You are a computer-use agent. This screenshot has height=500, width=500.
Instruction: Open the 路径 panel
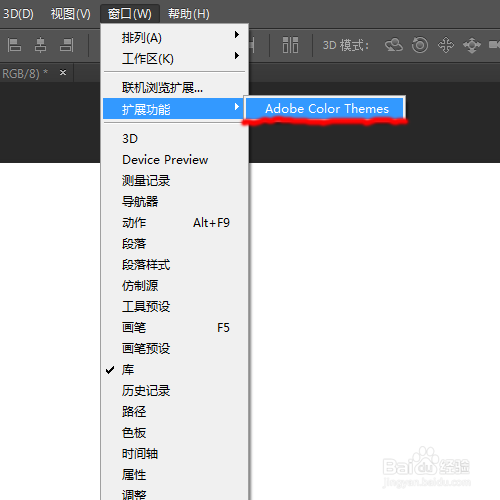(175, 412)
